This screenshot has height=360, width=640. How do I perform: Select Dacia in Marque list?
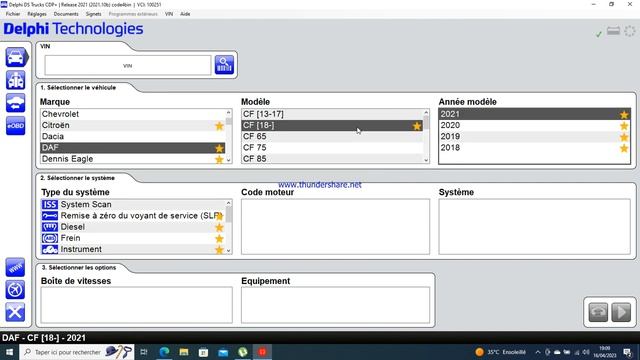pos(132,136)
